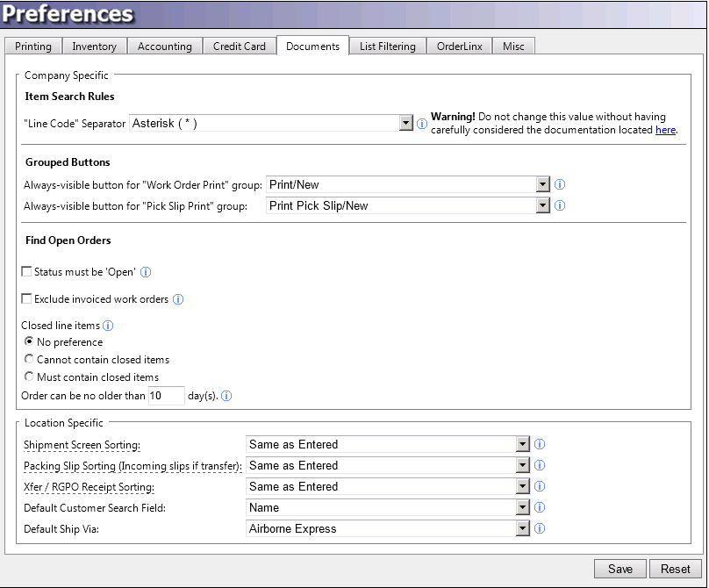Enable the Status must be 'Open' checkbox
Viewport: 709px width, 588px height.
click(x=26, y=272)
